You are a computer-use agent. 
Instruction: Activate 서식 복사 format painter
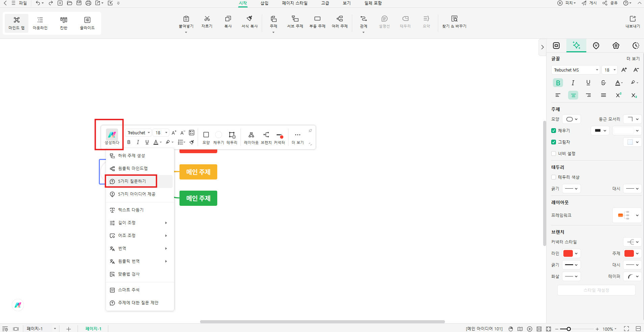(249, 22)
